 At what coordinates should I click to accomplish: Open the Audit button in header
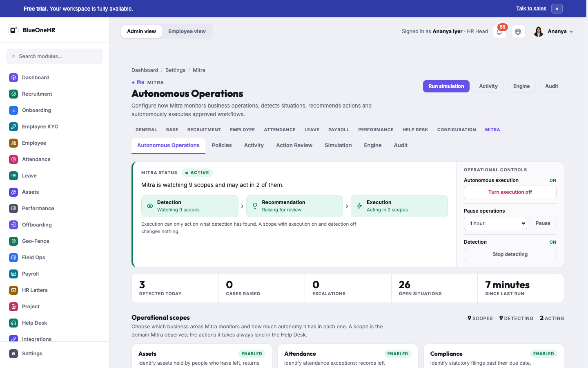pos(552,86)
